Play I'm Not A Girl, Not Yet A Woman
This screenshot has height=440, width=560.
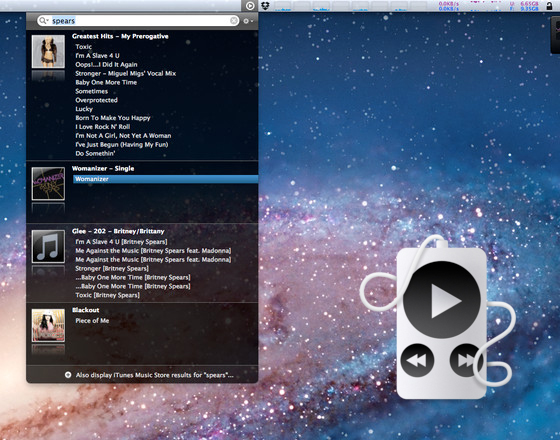point(123,136)
